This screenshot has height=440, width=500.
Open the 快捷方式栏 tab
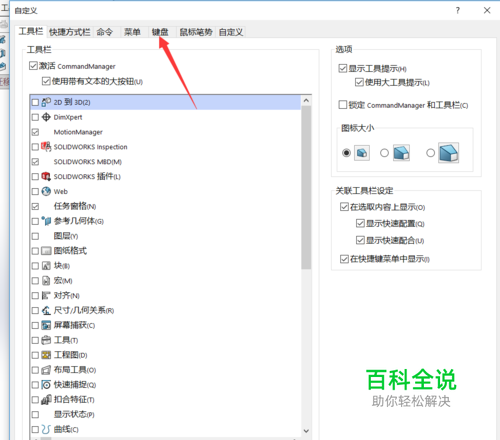(x=70, y=32)
